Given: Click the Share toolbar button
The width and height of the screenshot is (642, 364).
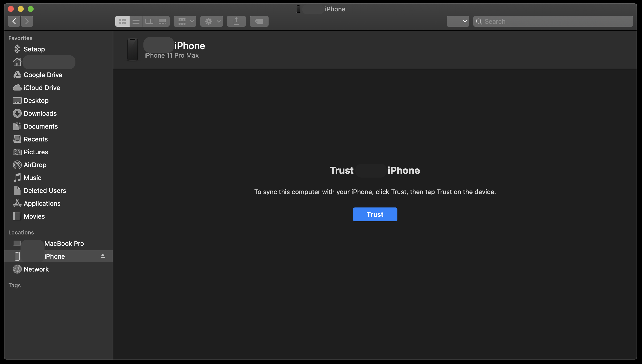Looking at the screenshot, I should 236,21.
